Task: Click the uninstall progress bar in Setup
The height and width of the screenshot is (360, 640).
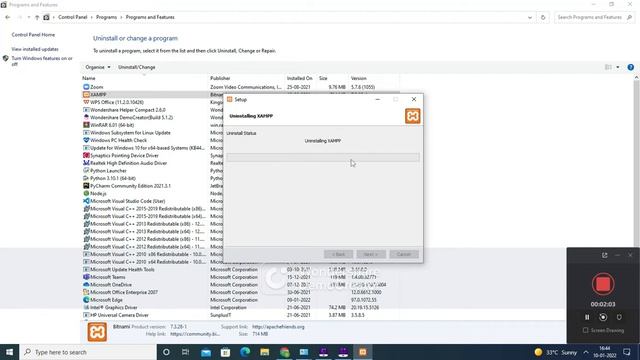Action: [323, 157]
